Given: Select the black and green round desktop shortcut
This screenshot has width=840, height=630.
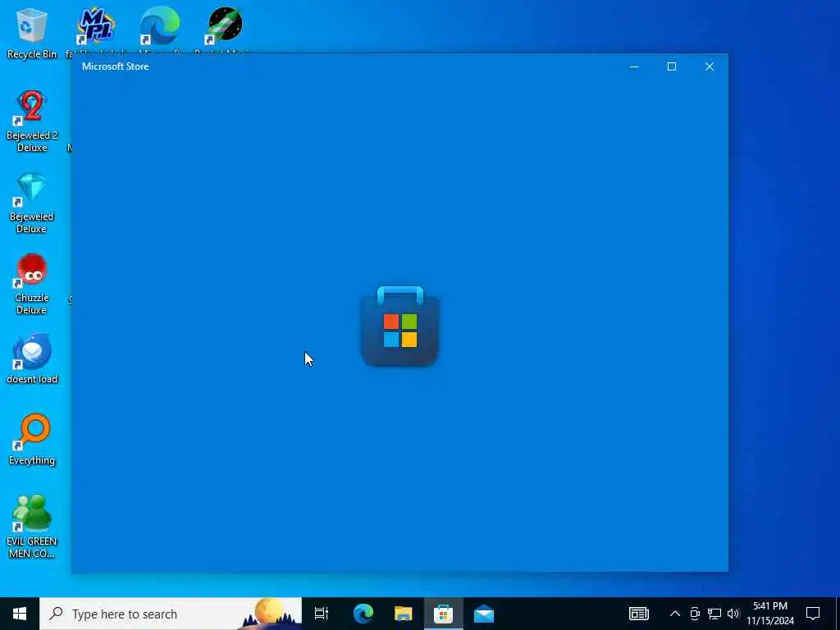Looking at the screenshot, I should point(225,25).
